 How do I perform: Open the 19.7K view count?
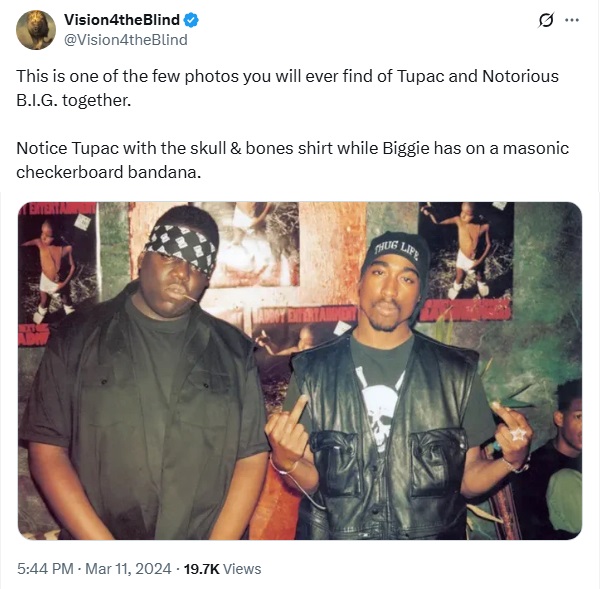pos(201,569)
